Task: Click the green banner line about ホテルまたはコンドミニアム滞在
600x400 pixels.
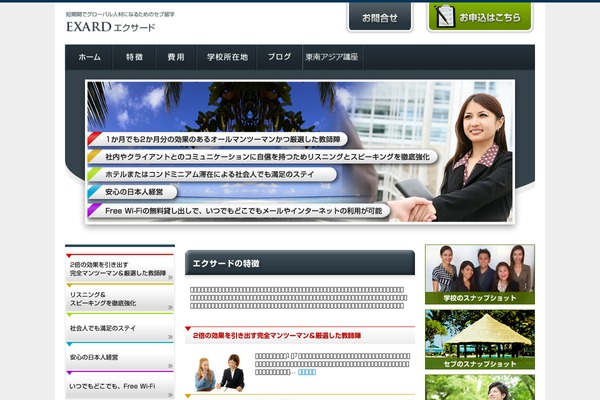Action: click(212, 174)
